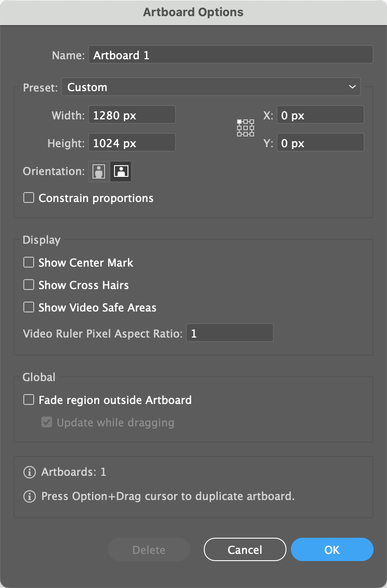Set reference point to top-left on proxy grid
Image resolution: width=387 pixels, height=588 pixels.
239,121
